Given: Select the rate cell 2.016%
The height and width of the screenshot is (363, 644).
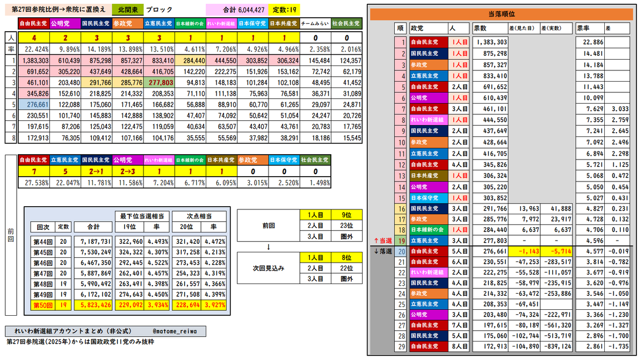Looking at the screenshot, I should 346,49.
